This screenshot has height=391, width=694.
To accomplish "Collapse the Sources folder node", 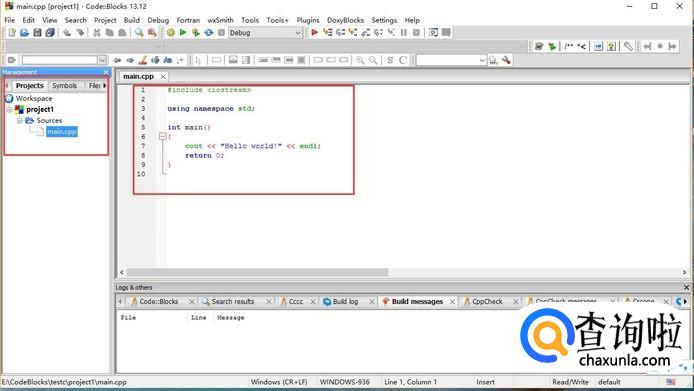I will 19,120.
